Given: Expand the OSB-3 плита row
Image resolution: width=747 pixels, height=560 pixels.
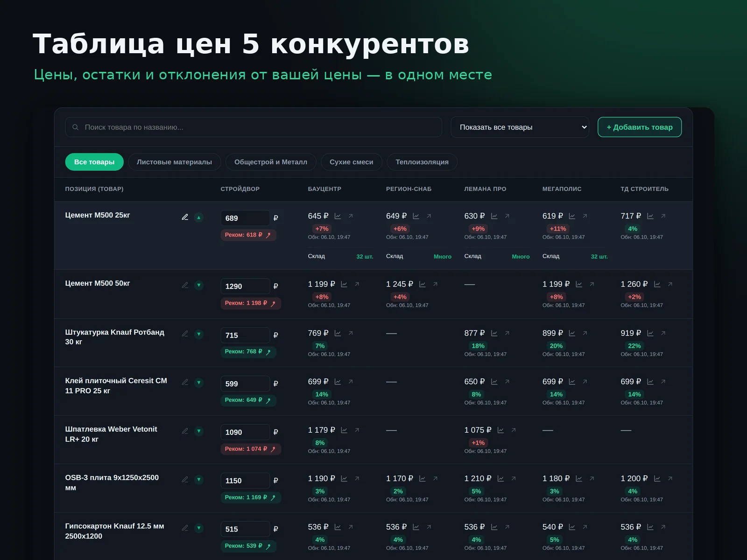Looking at the screenshot, I should click(199, 480).
